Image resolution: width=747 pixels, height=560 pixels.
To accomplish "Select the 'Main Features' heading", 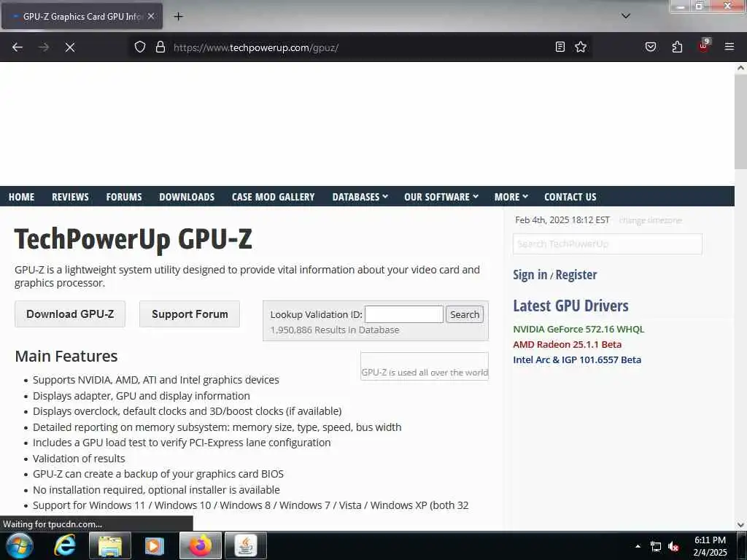I will click(66, 356).
